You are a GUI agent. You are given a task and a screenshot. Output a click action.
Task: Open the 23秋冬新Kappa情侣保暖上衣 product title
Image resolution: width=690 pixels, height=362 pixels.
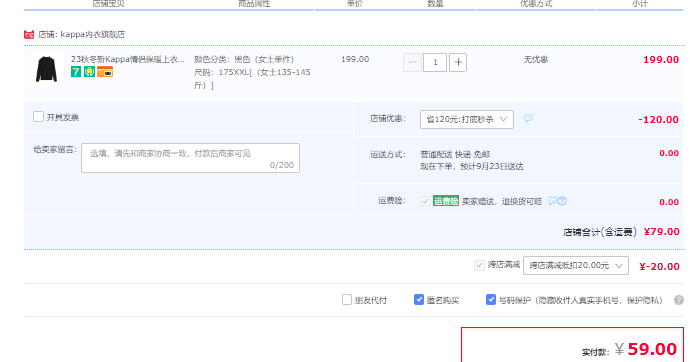coord(128,59)
